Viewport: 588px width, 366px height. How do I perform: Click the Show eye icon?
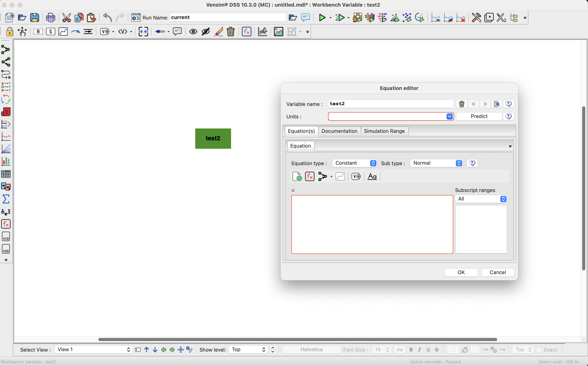193,32
